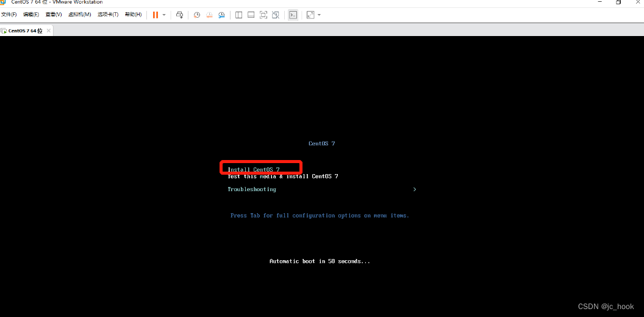
Task: Click the stretch guest display icon
Action: click(x=310, y=15)
